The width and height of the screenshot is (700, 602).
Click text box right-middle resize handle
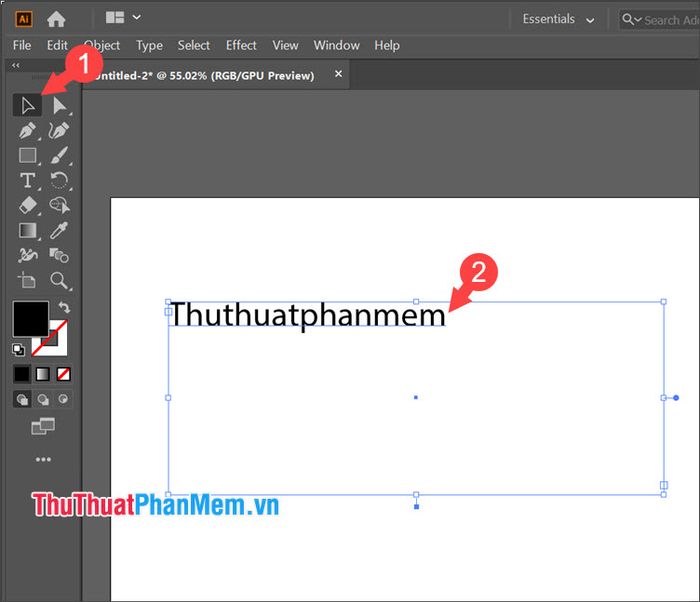663,397
